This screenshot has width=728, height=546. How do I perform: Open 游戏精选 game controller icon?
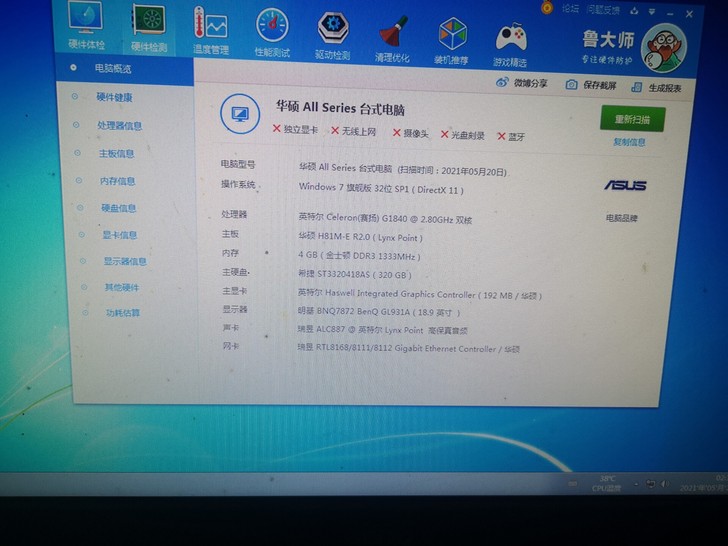tap(510, 45)
